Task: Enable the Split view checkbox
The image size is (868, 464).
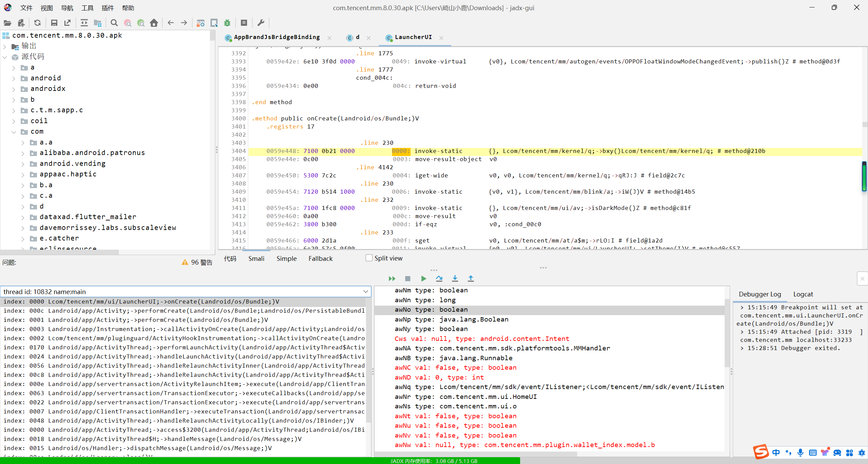Action: (x=369, y=258)
